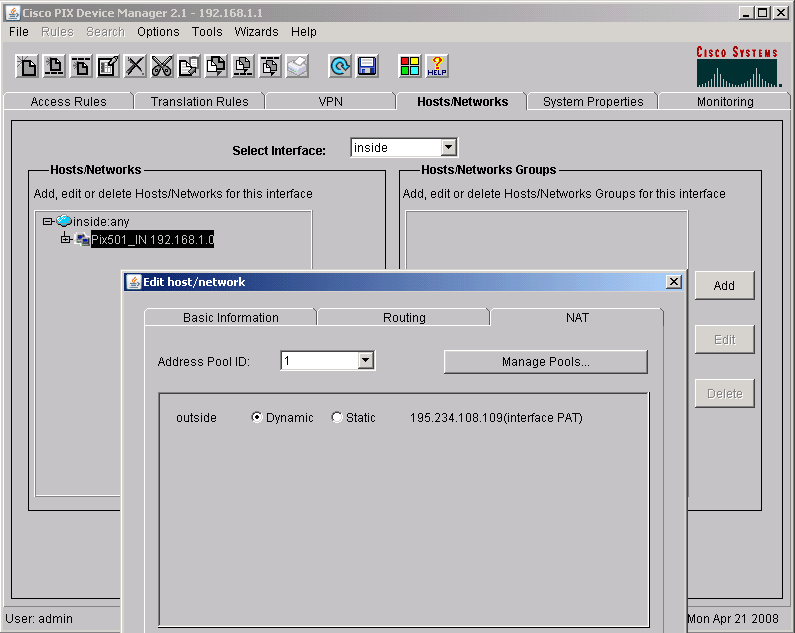Screen dimensions: 795x633
Task: Click the Save floppy disk icon
Action: [x=367, y=66]
